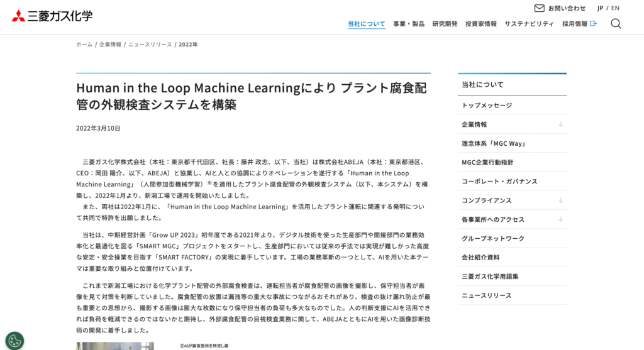Screen dimensions: 644x350
Task: Open the 事業・製品 menu
Action: pos(409,24)
